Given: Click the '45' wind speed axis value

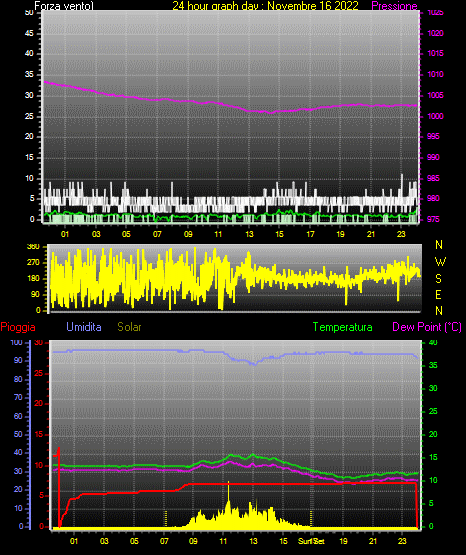Looking at the screenshot, I should tap(29, 33).
